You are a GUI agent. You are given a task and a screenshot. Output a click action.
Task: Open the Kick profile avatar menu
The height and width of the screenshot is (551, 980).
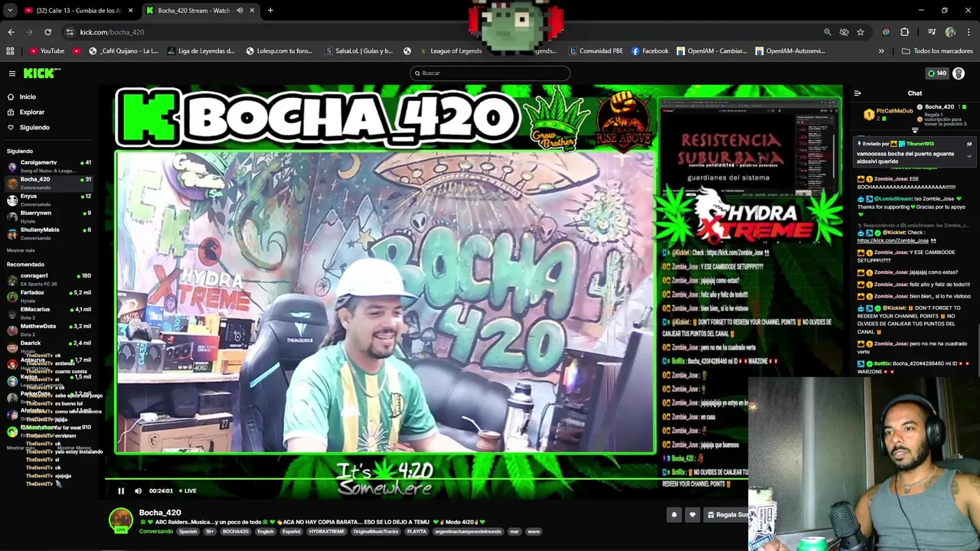click(x=959, y=73)
